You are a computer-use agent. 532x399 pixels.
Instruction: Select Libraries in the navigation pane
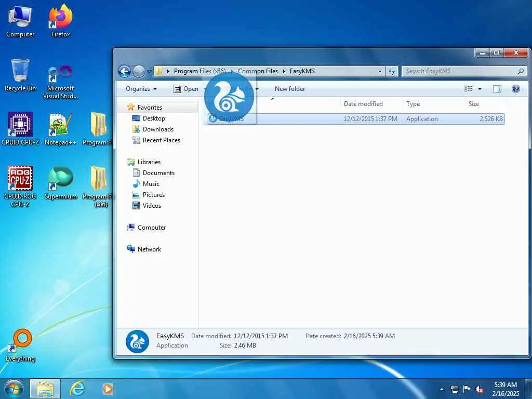click(149, 162)
